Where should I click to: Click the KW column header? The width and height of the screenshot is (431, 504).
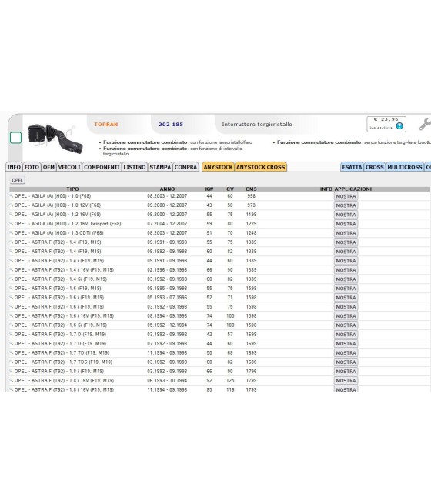point(209,189)
